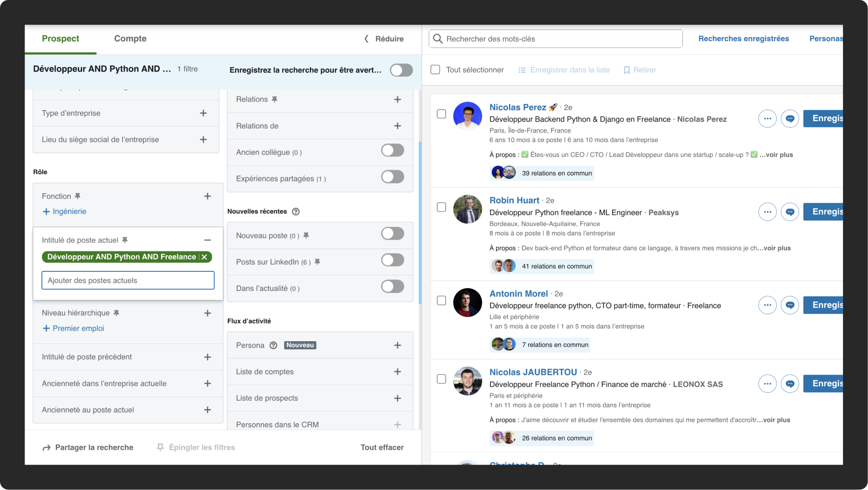
Task: Expand the Relations filter
Action: [397, 99]
